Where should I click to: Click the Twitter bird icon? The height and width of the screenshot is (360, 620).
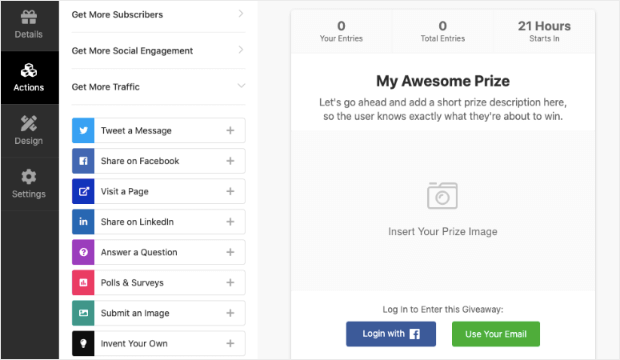(83, 130)
